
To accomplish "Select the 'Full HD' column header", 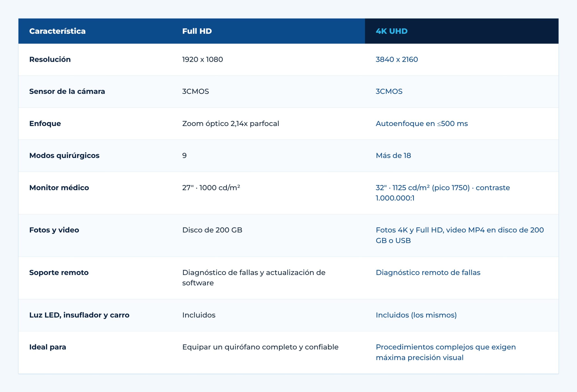I will tap(197, 31).
